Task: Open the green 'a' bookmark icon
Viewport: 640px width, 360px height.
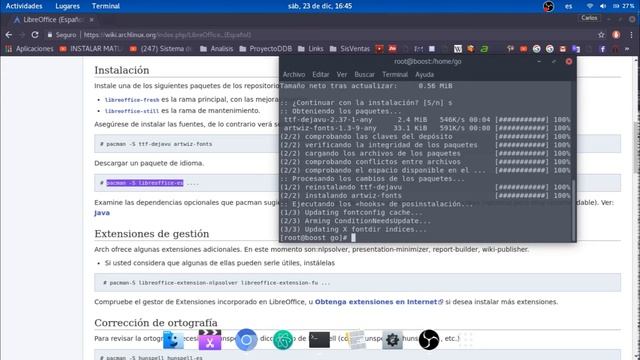Action: pyautogui.click(x=484, y=49)
